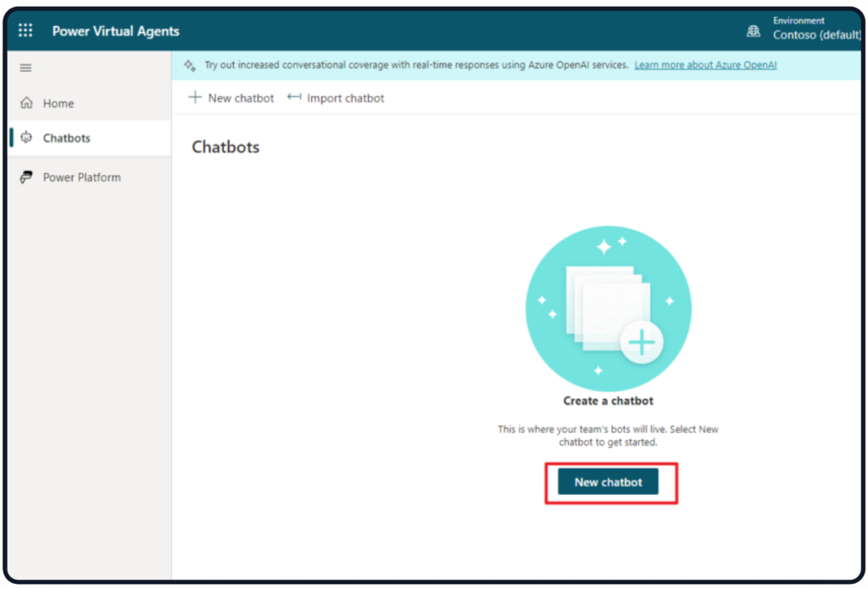Click the environment globe icon
Viewport: 868px width, 589px height.
point(754,31)
